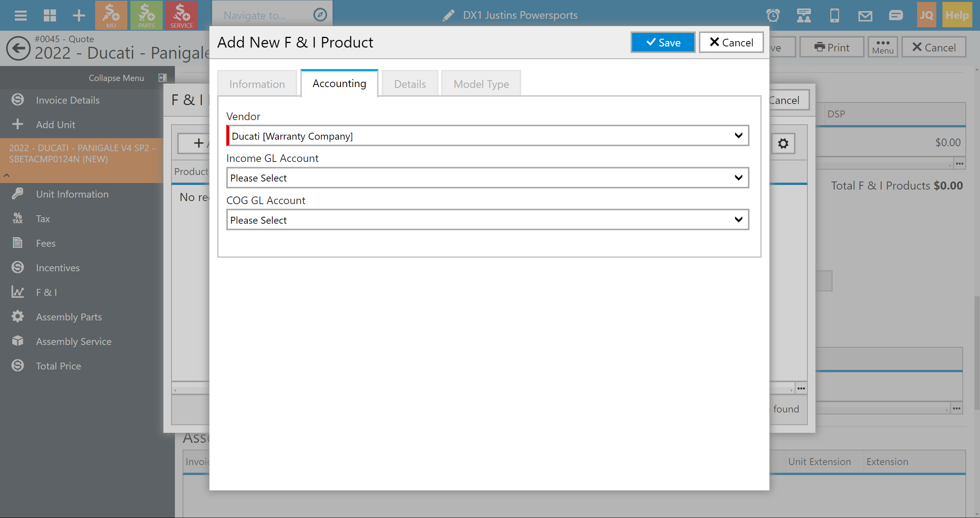Image resolution: width=980 pixels, height=518 pixels.
Task: Switch to the Model Type tab
Action: (481, 84)
